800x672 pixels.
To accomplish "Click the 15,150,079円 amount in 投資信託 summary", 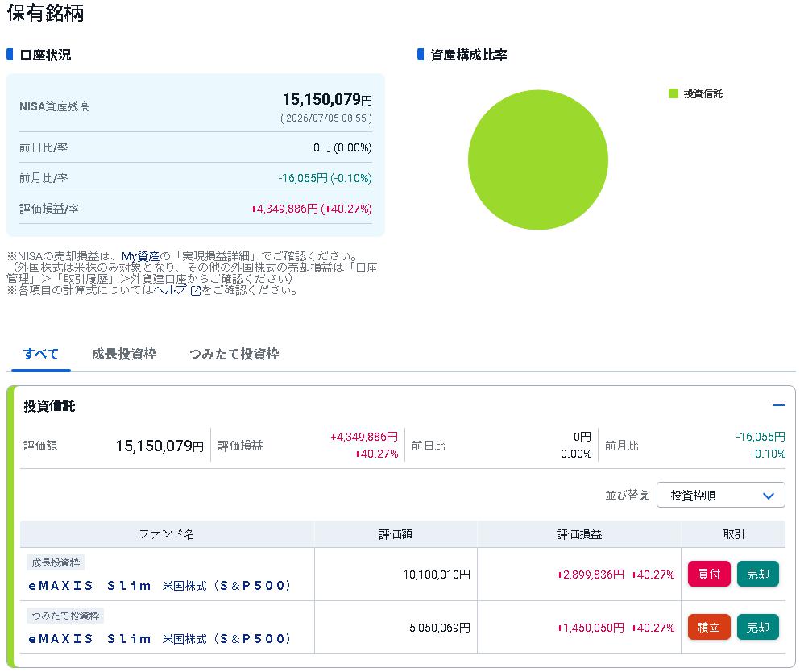I will 160,446.
